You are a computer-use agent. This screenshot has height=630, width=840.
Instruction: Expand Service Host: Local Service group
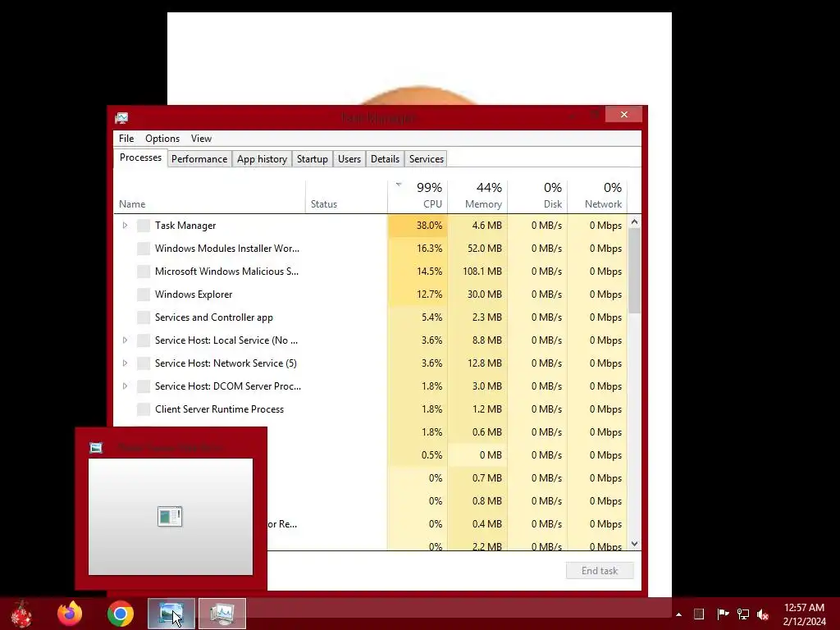click(x=125, y=340)
